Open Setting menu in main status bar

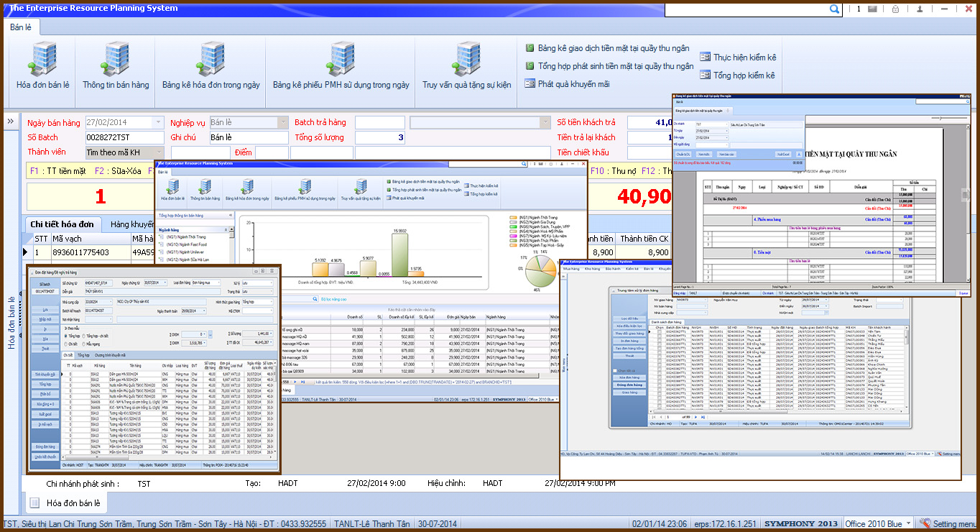[x=948, y=524]
